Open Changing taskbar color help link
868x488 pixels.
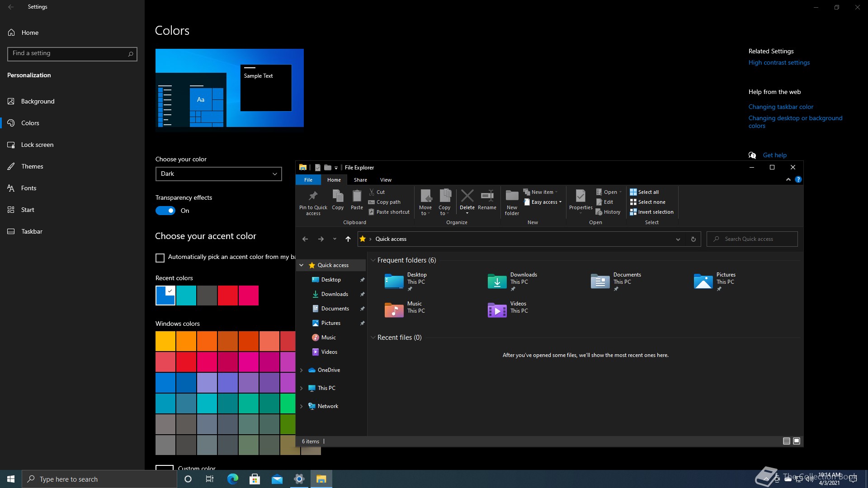[781, 107]
